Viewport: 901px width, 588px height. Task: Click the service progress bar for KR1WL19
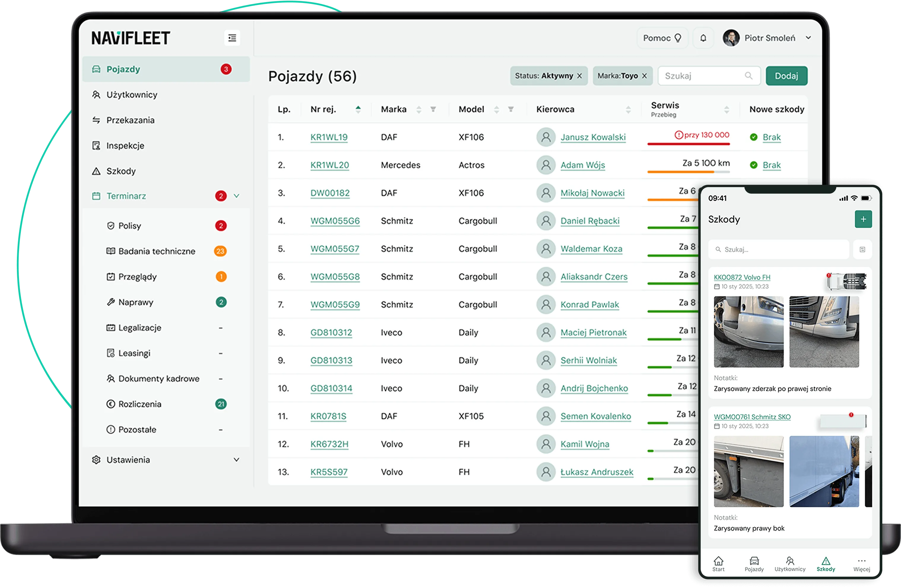click(x=688, y=144)
